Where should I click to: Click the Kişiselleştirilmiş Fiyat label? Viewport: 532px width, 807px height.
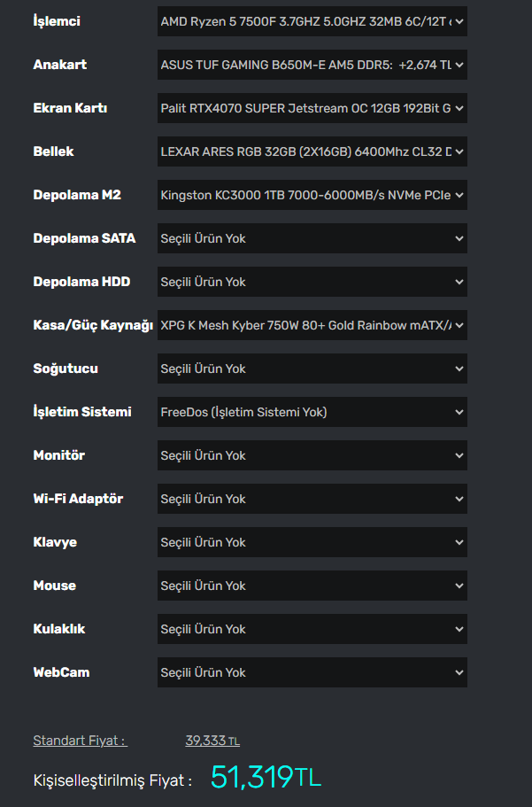(x=112, y=780)
